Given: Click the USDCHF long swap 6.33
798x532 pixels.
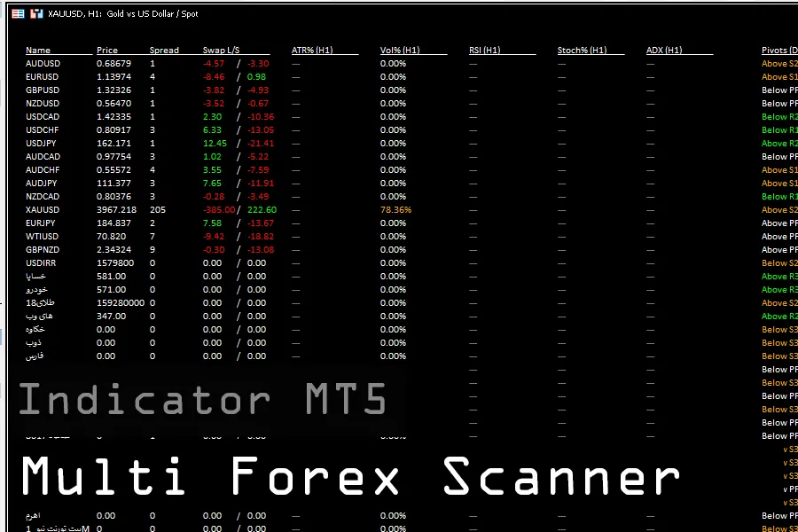Looking at the screenshot, I should pos(212,129).
